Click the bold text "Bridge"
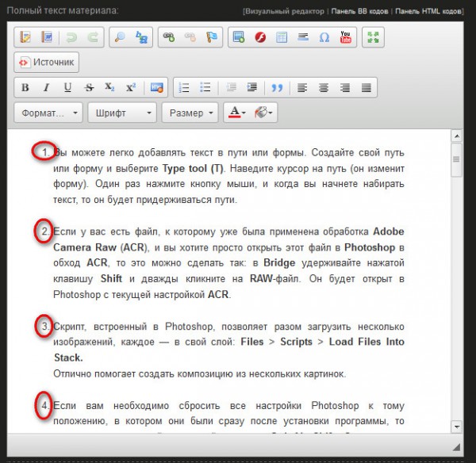The width and height of the screenshot is (476, 463). (279, 262)
